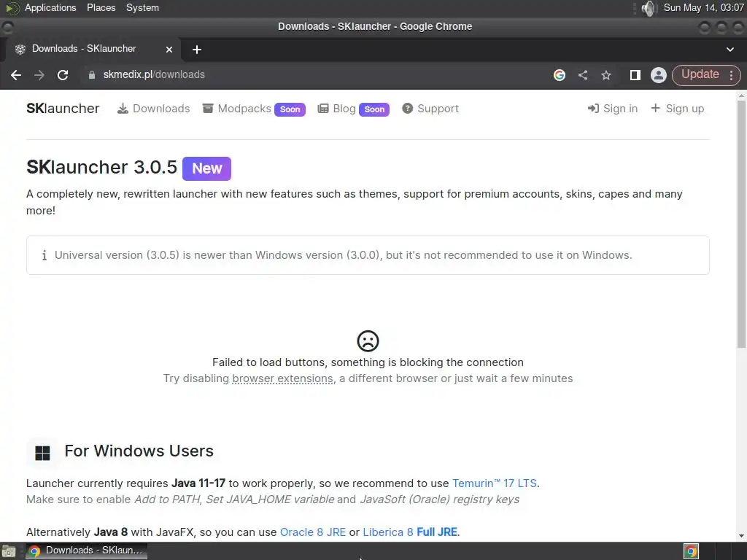Click the purple New badge
This screenshot has height=560, width=747.
click(206, 168)
